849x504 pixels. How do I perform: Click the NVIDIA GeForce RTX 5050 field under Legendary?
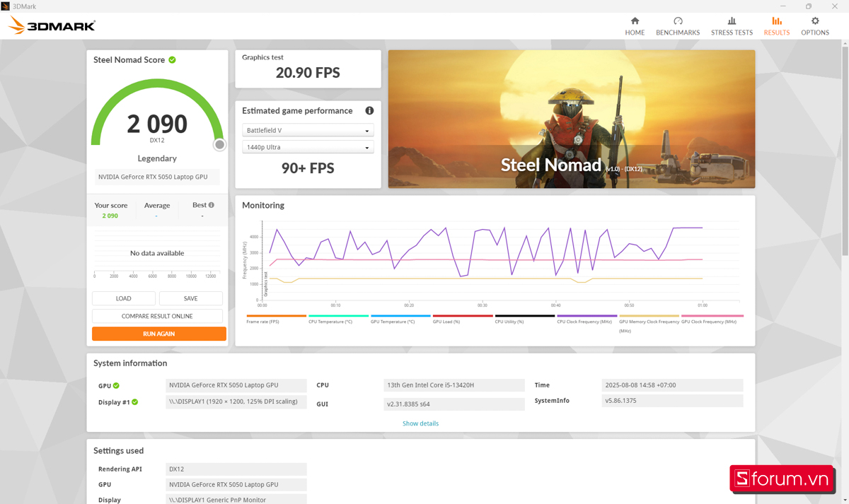pyautogui.click(x=157, y=177)
